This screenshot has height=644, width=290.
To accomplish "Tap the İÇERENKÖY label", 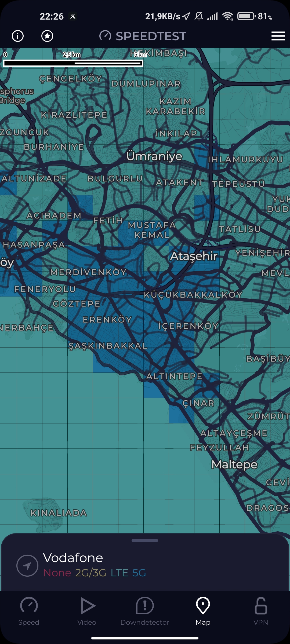I will click(x=188, y=326).
